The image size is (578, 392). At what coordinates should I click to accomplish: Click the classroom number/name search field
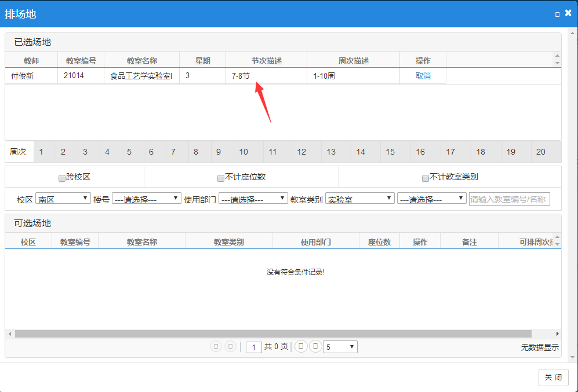tap(509, 199)
